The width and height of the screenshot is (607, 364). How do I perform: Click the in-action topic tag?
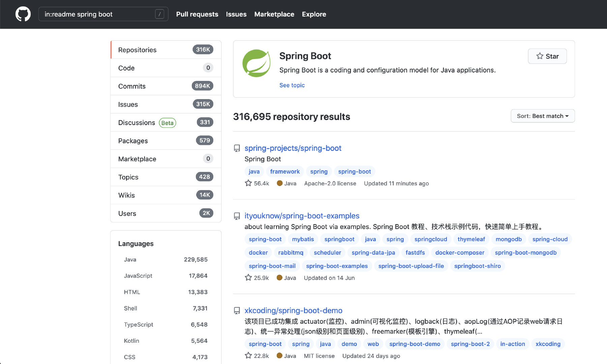[x=513, y=344]
